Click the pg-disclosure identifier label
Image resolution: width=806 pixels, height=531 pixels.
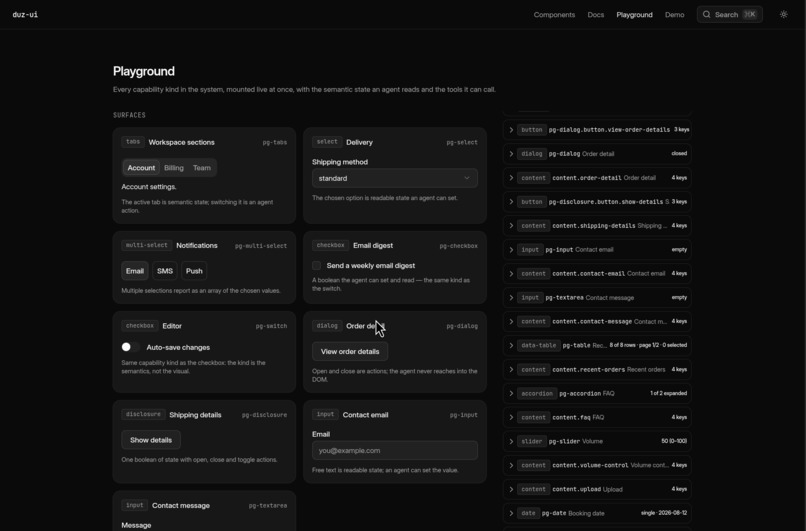[x=264, y=415]
